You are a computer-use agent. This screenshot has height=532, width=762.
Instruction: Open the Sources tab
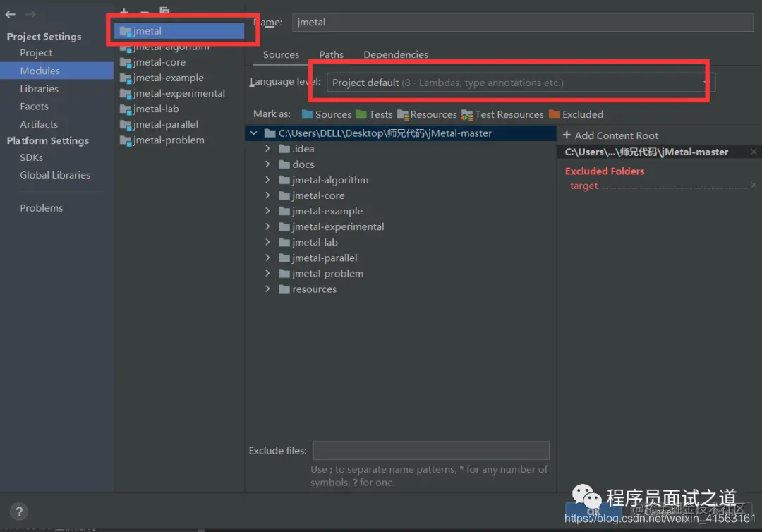[x=281, y=54]
